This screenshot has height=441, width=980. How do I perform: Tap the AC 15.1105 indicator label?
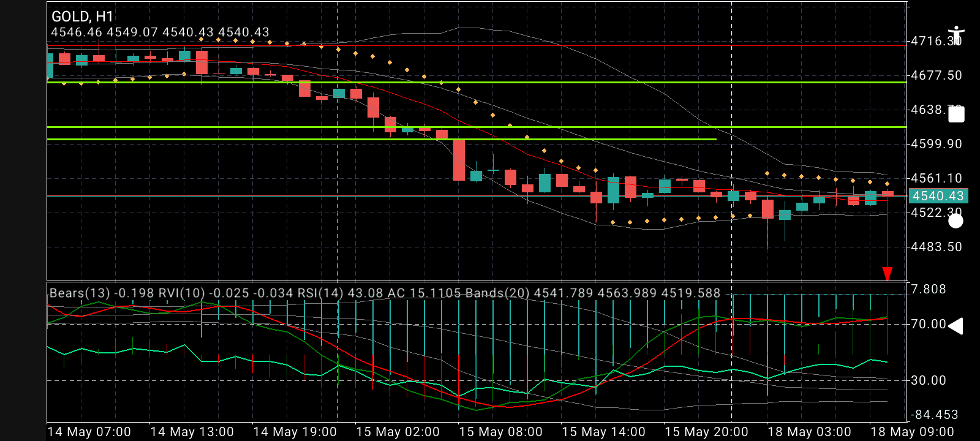click(x=424, y=293)
